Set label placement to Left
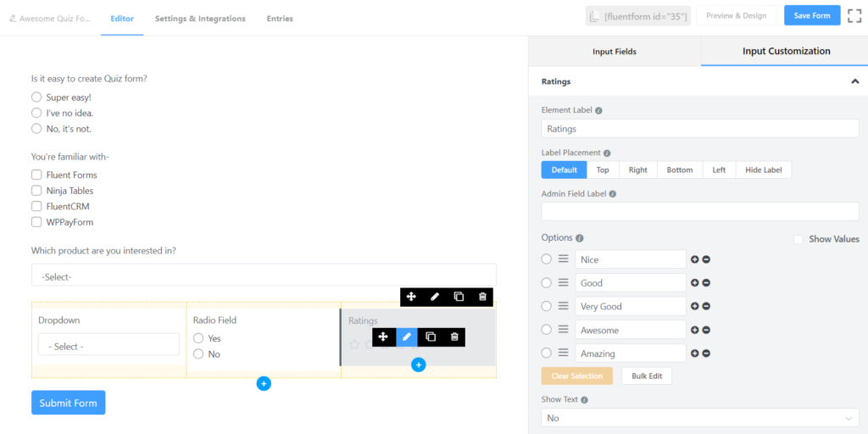Screen dimensions: 868x434 coord(719,170)
